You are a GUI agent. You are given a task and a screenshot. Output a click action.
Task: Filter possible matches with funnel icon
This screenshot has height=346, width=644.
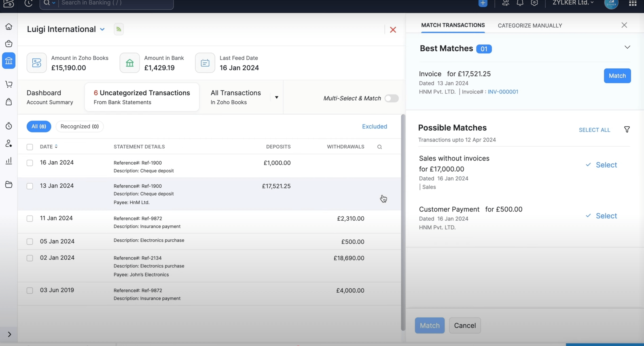pyautogui.click(x=627, y=129)
